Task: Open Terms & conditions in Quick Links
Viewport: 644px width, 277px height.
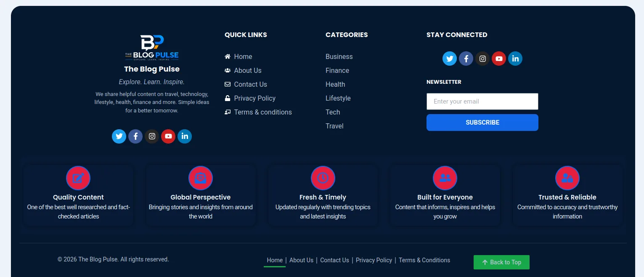Action: click(258, 112)
